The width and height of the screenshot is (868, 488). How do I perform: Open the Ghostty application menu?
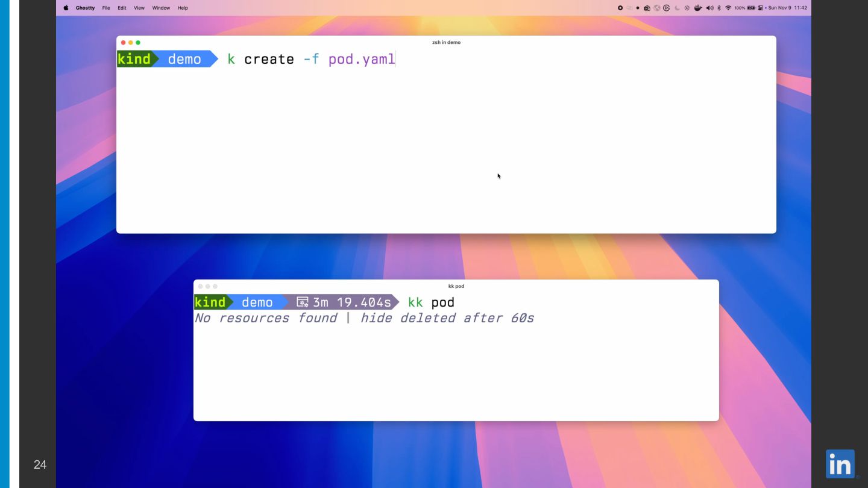[85, 8]
